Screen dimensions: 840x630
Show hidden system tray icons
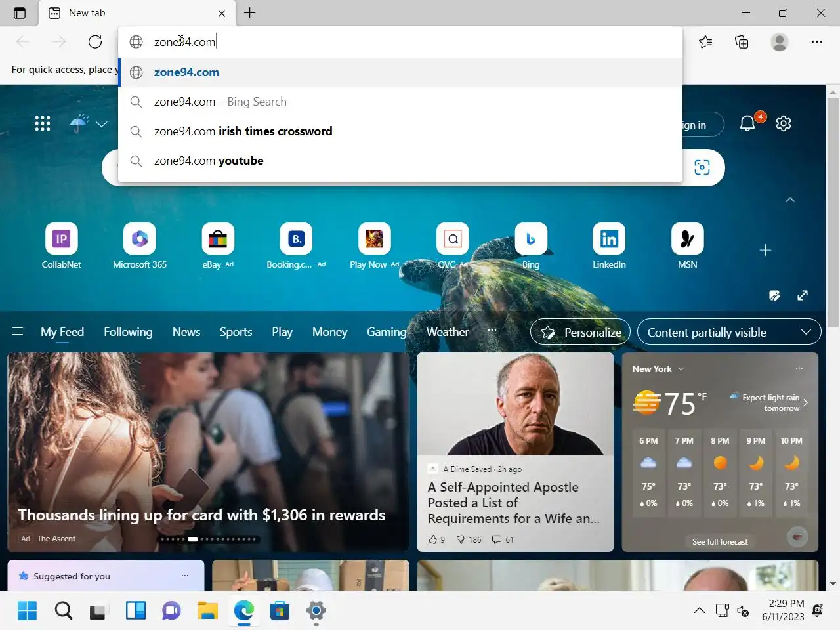(700, 610)
